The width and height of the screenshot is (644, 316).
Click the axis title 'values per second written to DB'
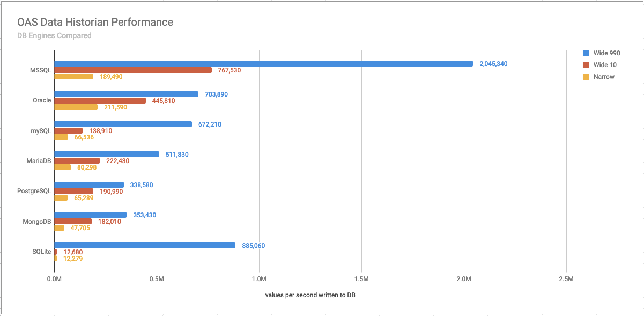click(310, 295)
